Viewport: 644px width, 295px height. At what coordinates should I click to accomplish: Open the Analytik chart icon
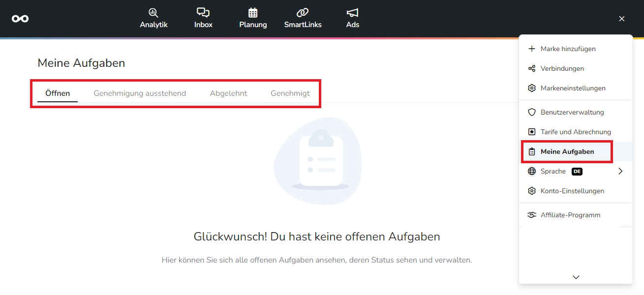153,13
